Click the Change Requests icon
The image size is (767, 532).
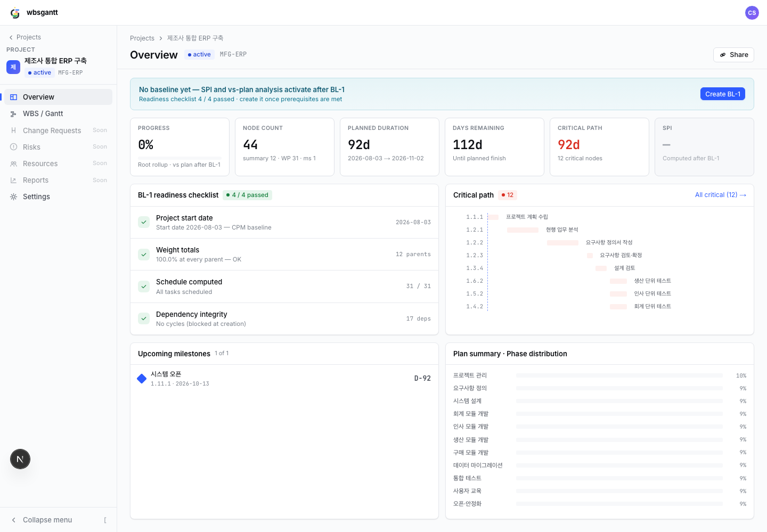[14, 130]
